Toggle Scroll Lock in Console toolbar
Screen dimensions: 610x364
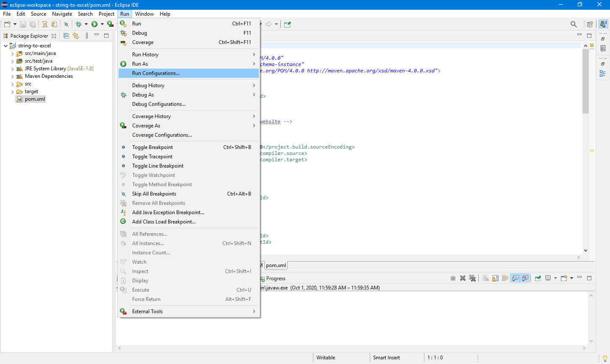pyautogui.click(x=495, y=278)
